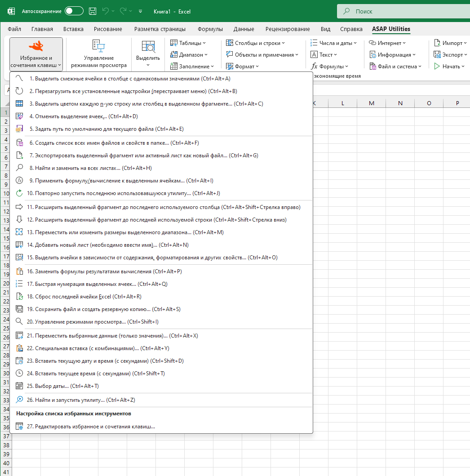The width and height of the screenshot is (470, 476).
Task: Click icon beside item 2 Перезагрузить надстройки
Action: point(19,91)
